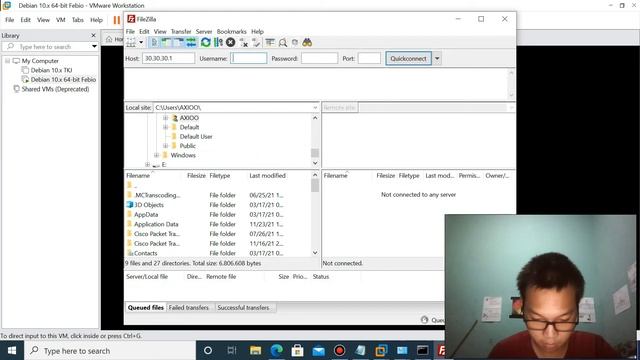Expand the Windows folder node

pyautogui.click(x=156, y=155)
